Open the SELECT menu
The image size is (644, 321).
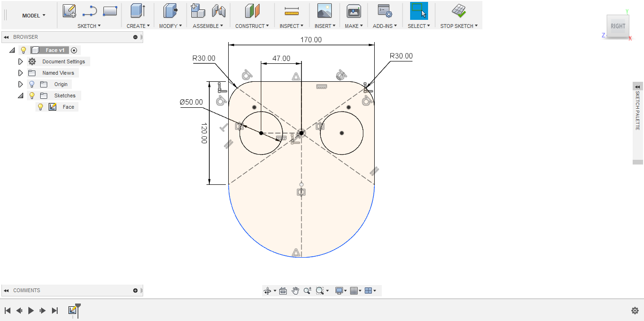419,26
